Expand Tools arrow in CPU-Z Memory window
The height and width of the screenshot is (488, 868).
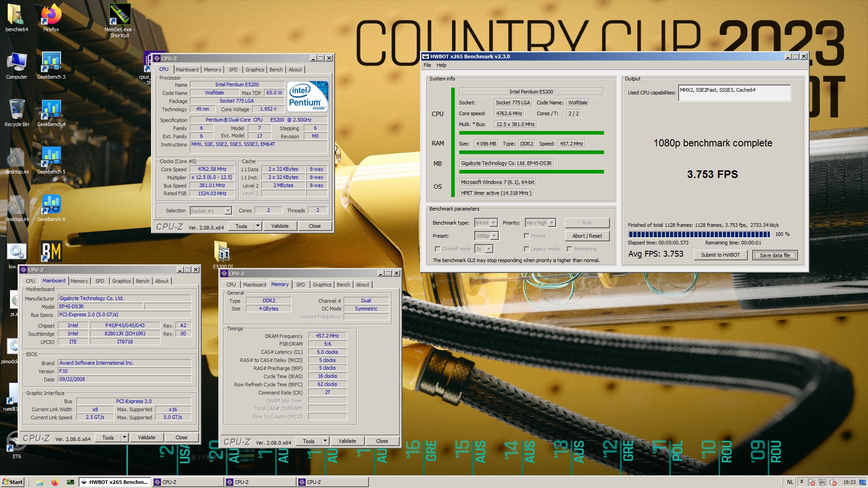click(325, 441)
